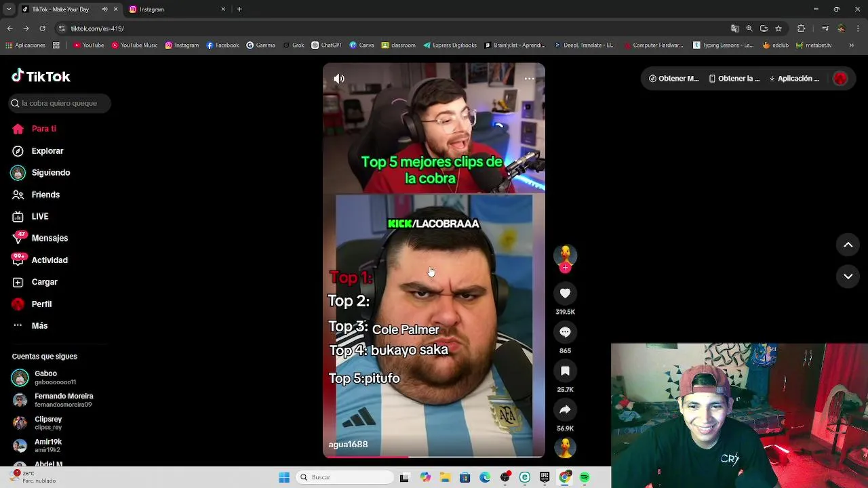Reload the current page
Viewport: 868px width, 488px height.
click(x=42, y=28)
